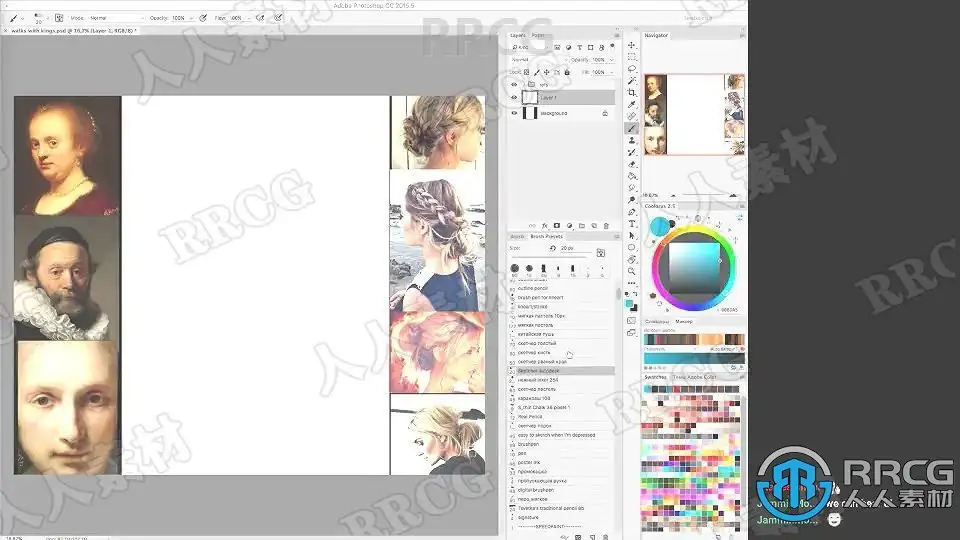Select the Dodge tool
960x540 pixels.
pos(631,200)
